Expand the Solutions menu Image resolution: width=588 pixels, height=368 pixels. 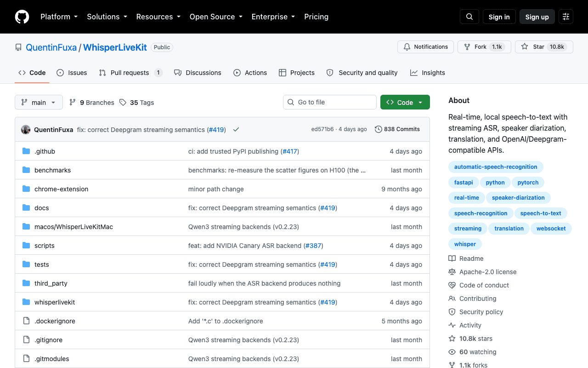[107, 17]
